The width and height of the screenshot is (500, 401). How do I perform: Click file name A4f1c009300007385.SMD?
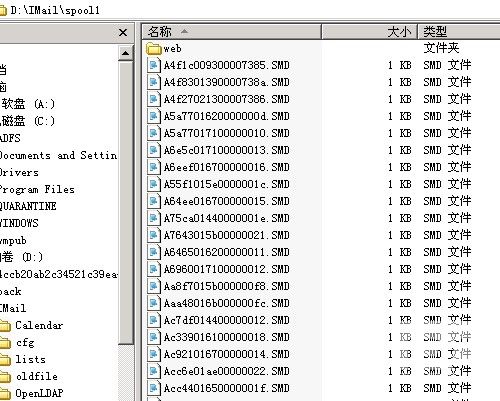point(226,65)
